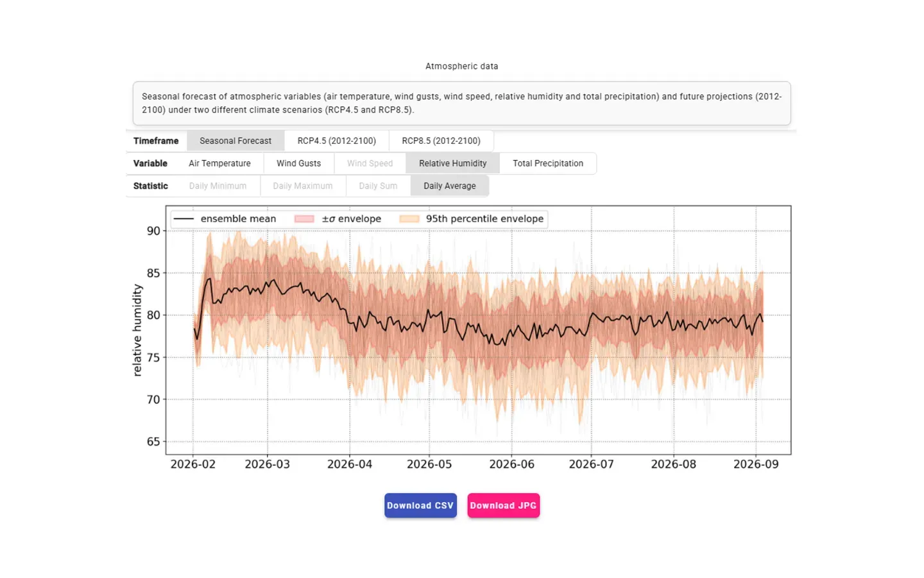Click the ensemble mean legend line
The width and height of the screenshot is (924, 578).
[x=184, y=219]
